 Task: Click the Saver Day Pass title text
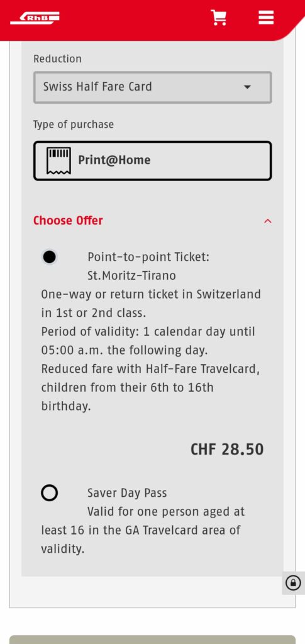tap(127, 493)
